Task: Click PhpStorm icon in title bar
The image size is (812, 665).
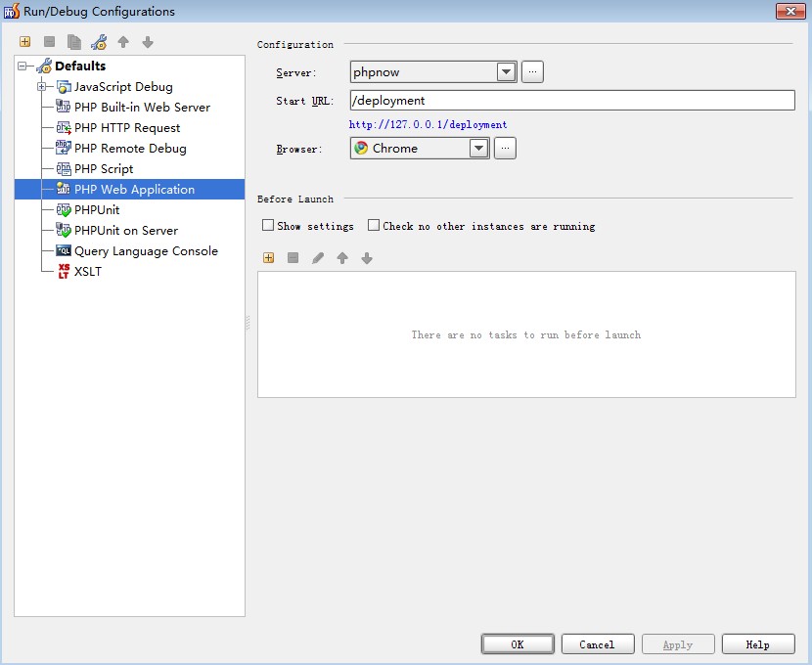Action: click(x=12, y=11)
